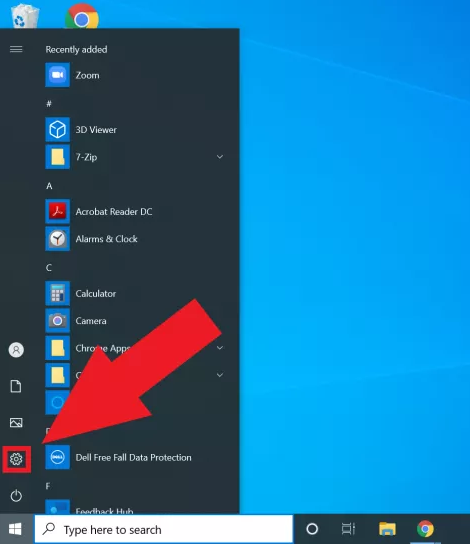Screen dimensions: 470x544
Task: Select the Camera label
Action: (x=91, y=321)
